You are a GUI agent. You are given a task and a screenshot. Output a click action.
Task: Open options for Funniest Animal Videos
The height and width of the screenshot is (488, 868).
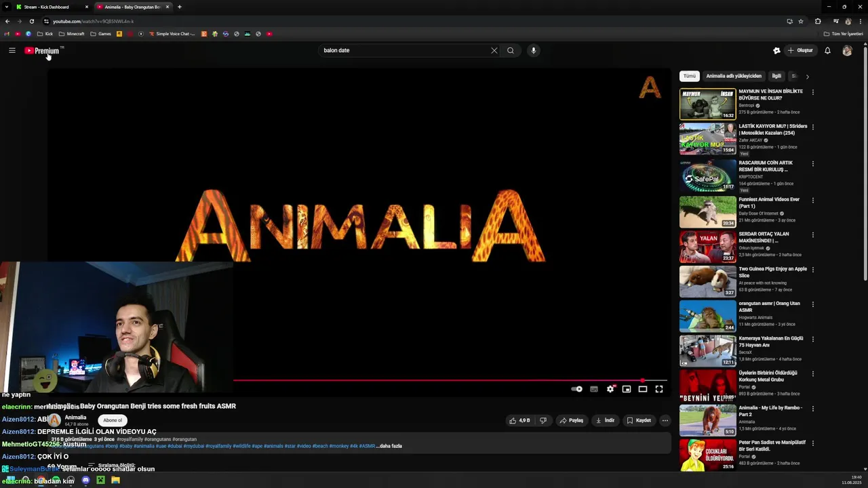pyautogui.click(x=813, y=201)
